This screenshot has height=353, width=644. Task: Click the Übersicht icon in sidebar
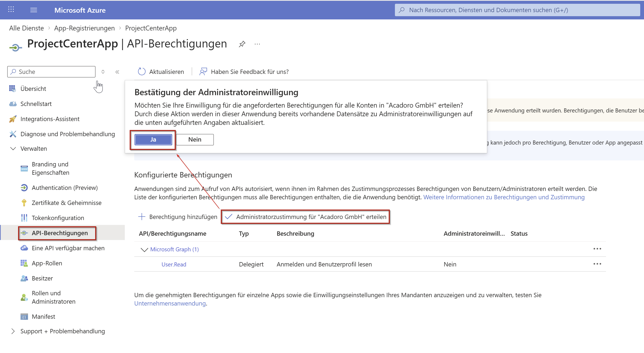(12, 88)
